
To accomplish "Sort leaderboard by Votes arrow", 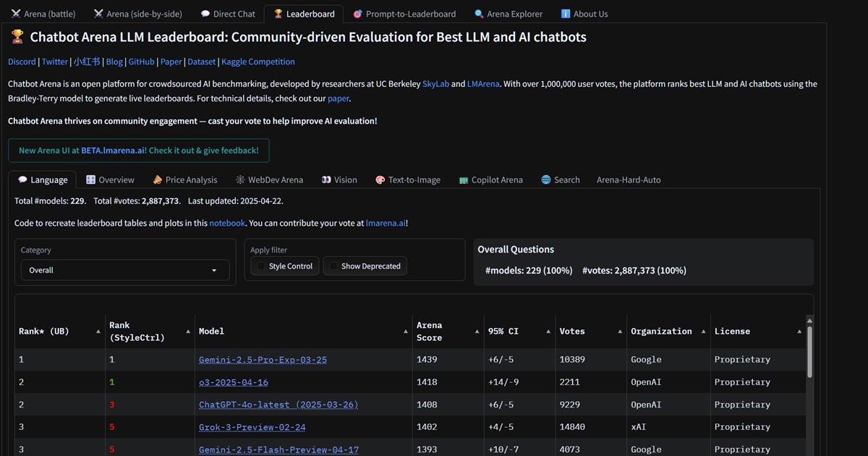I will (x=619, y=332).
